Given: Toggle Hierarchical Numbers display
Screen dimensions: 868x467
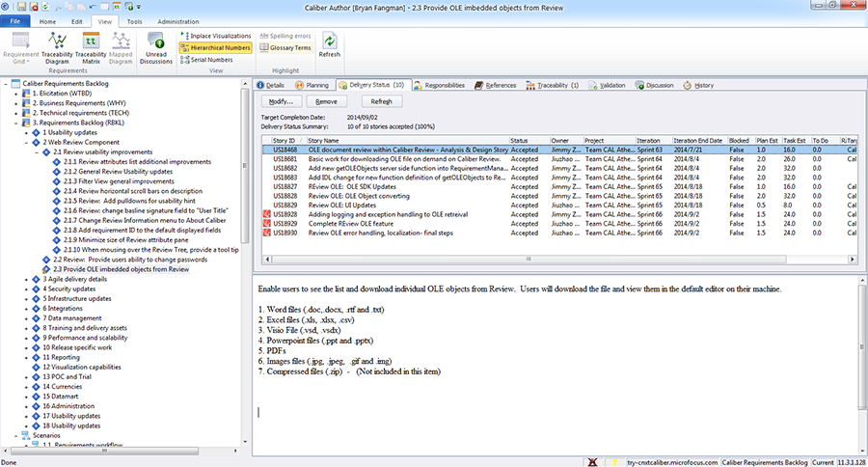Looking at the screenshot, I should [x=216, y=47].
